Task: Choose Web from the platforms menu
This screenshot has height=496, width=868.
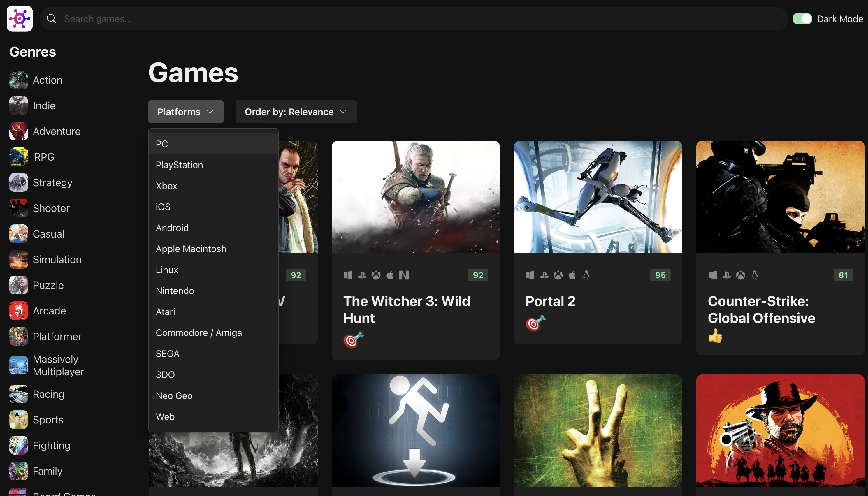Action: tap(213, 417)
